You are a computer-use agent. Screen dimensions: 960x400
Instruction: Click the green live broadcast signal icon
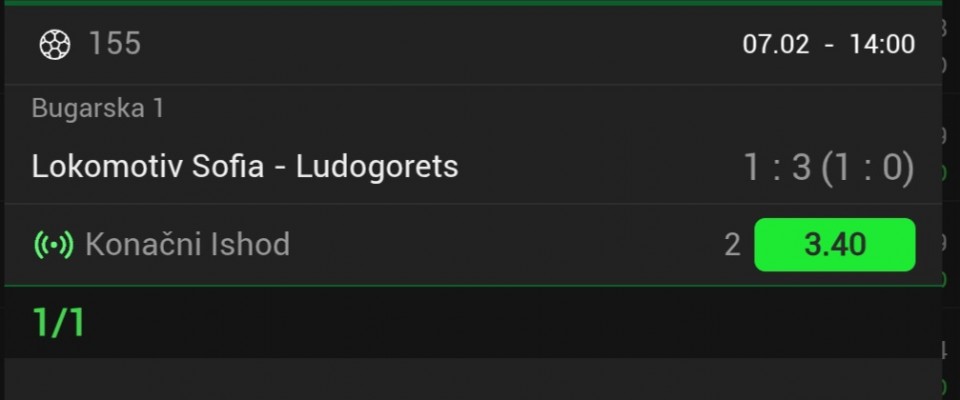coord(54,244)
